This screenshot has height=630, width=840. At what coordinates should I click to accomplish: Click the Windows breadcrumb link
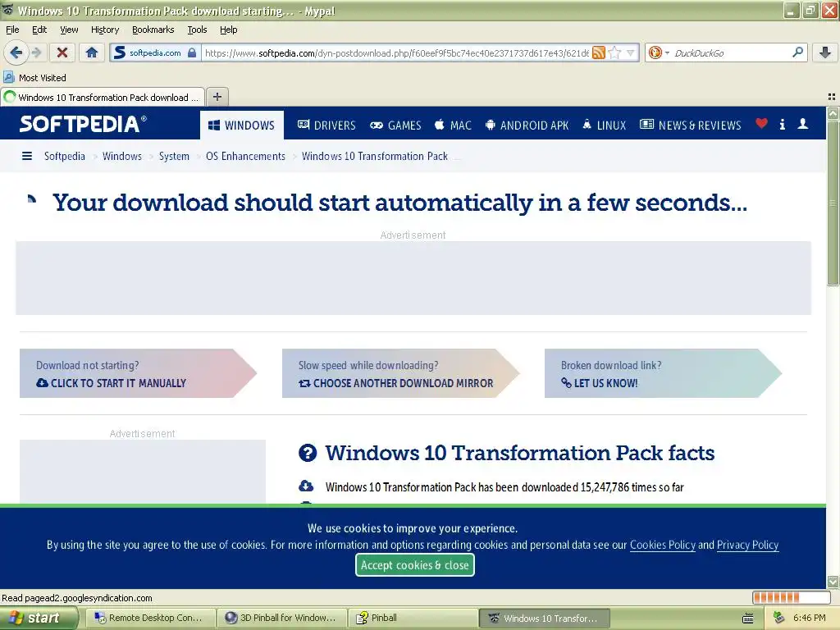pos(122,156)
